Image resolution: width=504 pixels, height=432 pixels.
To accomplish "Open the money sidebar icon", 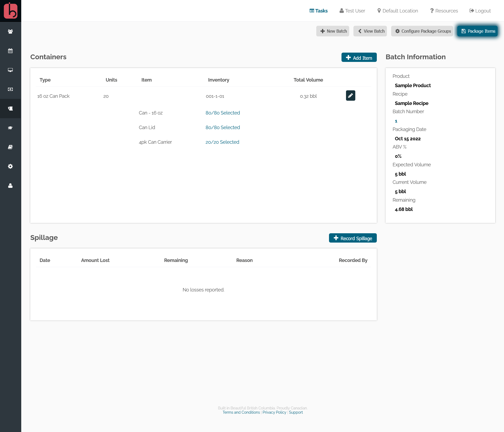I will pyautogui.click(x=10, y=89).
